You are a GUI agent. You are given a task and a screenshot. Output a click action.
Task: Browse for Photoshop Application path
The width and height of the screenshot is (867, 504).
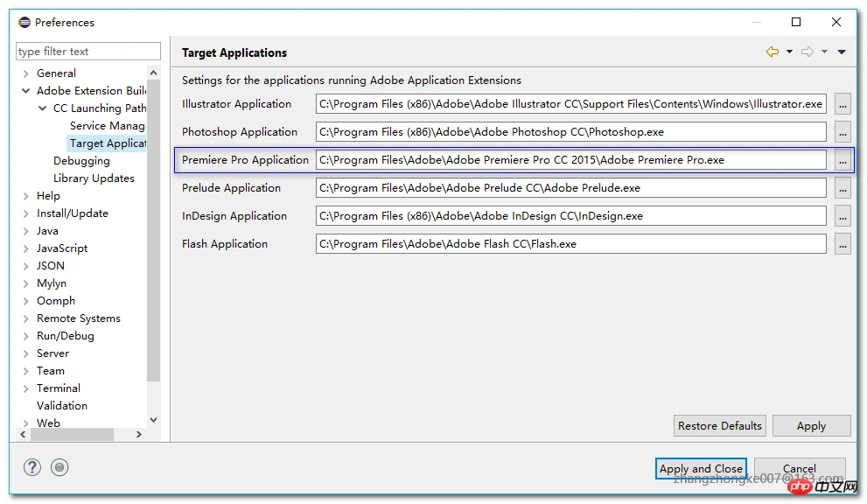click(x=843, y=132)
